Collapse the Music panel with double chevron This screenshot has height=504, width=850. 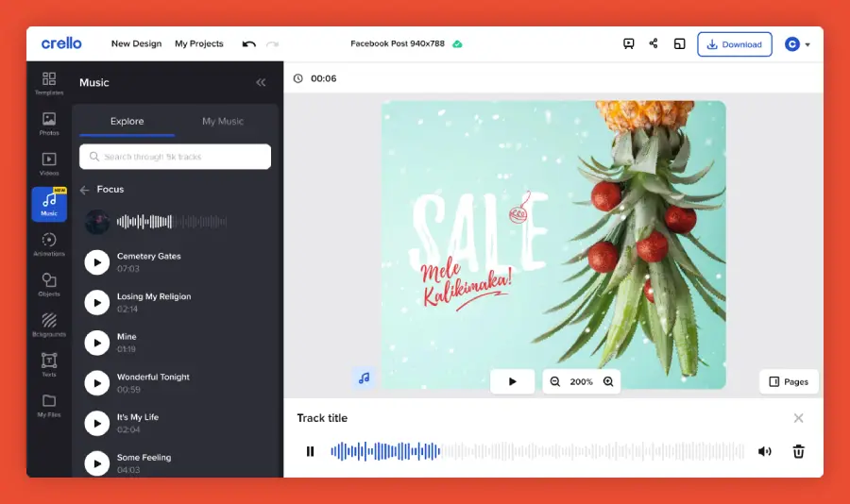(261, 82)
